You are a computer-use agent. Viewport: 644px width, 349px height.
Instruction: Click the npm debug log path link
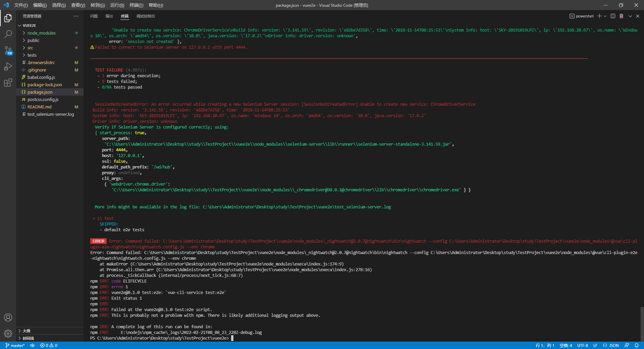(x=191, y=333)
